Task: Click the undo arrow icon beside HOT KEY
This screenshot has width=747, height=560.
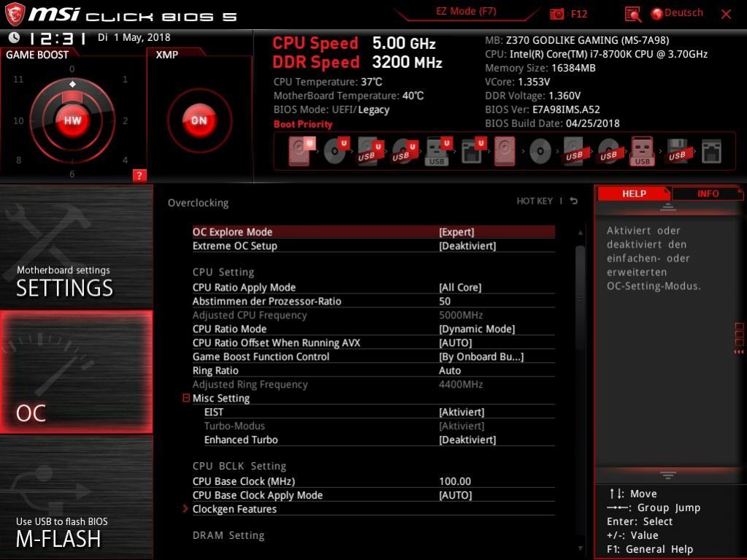Action: tap(574, 201)
